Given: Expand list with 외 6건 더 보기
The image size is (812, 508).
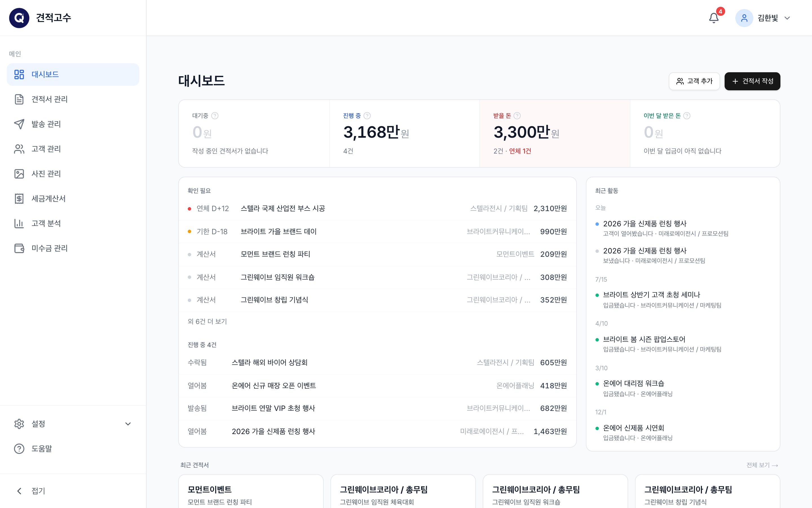Looking at the screenshot, I should 207,321.
